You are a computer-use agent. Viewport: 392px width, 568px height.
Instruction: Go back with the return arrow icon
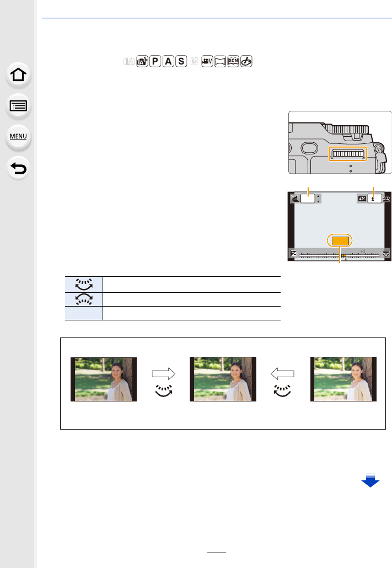point(18,168)
